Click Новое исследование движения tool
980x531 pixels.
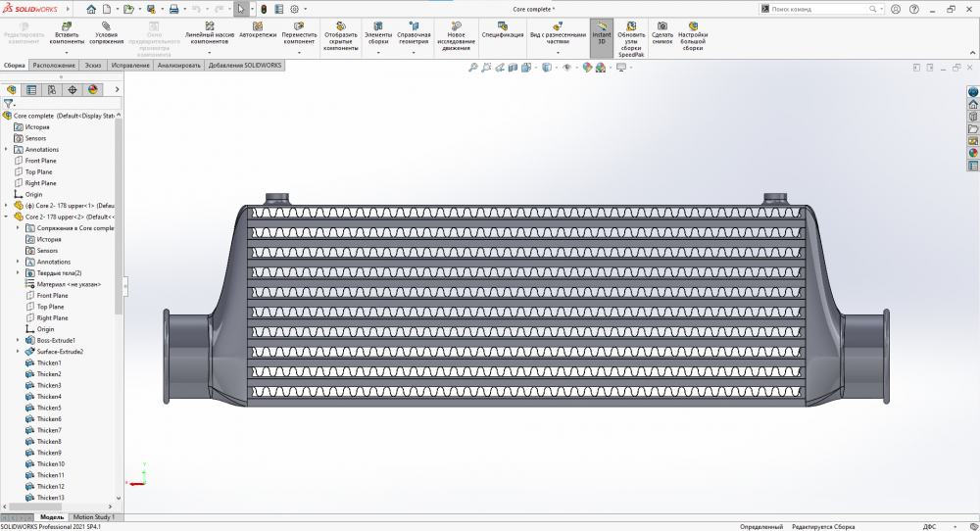[457, 37]
